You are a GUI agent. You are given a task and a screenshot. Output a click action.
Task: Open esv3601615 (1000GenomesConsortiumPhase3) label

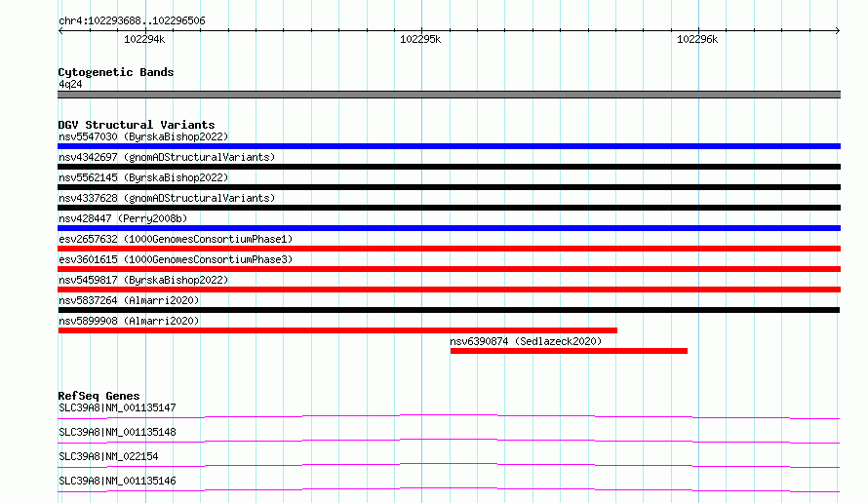point(176,259)
